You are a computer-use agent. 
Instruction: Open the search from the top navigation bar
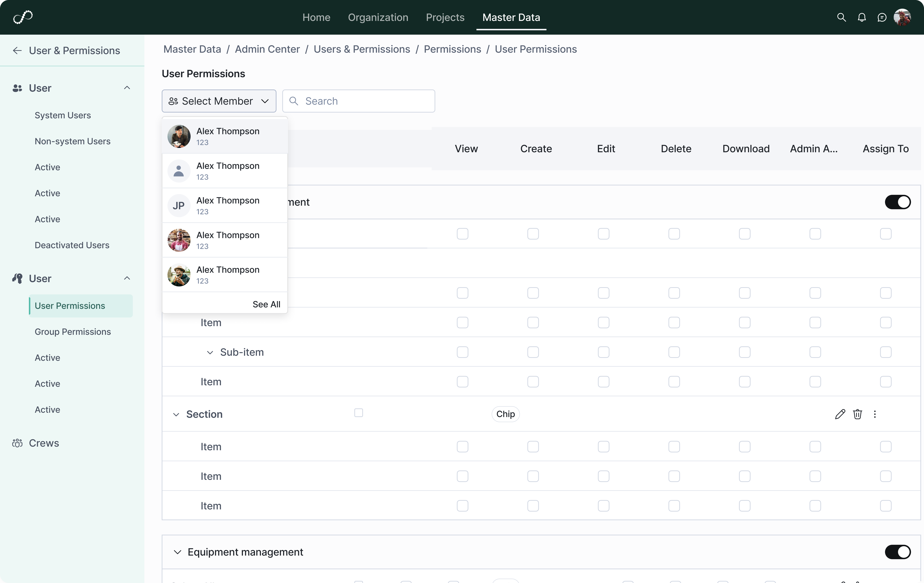click(842, 17)
